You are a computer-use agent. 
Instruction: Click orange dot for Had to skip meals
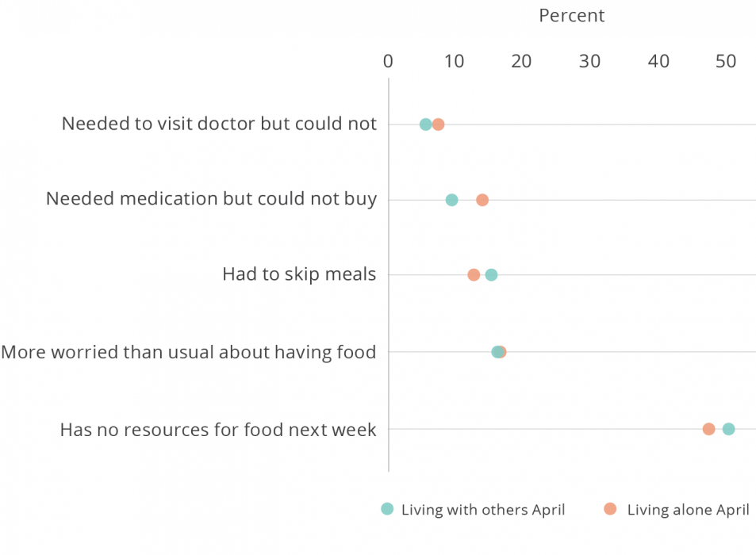(x=474, y=275)
